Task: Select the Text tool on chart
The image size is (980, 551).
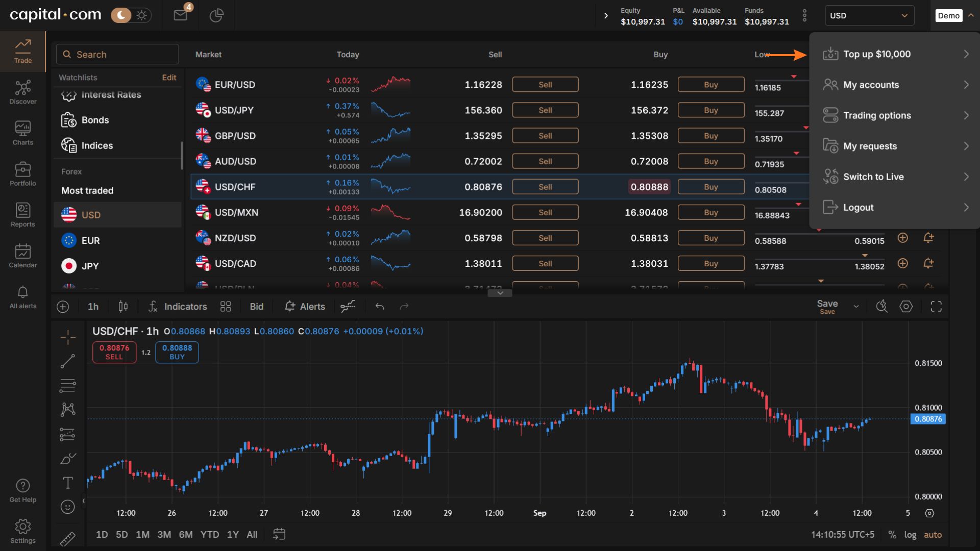Action: point(68,483)
